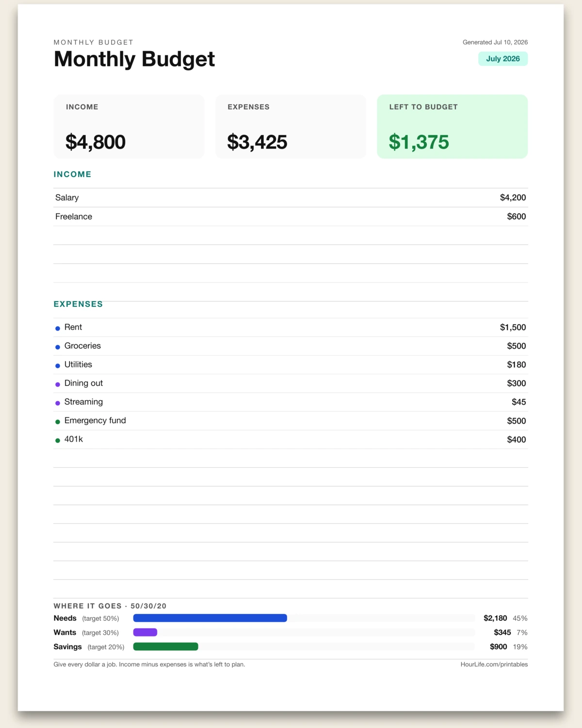Click the $180 Utilities amount
582x728 pixels.
point(517,364)
